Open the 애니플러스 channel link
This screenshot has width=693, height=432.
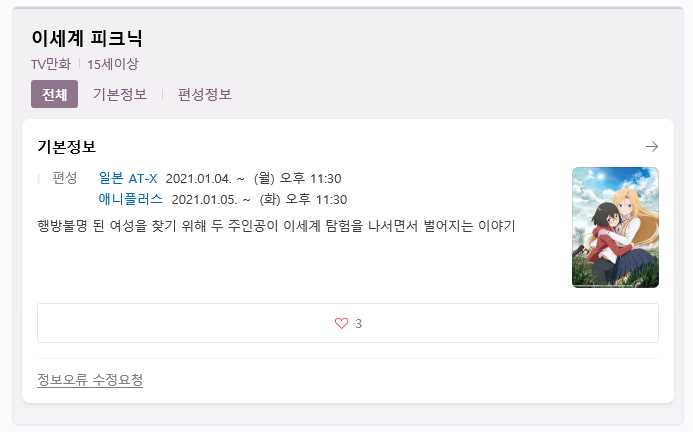pyautogui.click(x=130, y=199)
